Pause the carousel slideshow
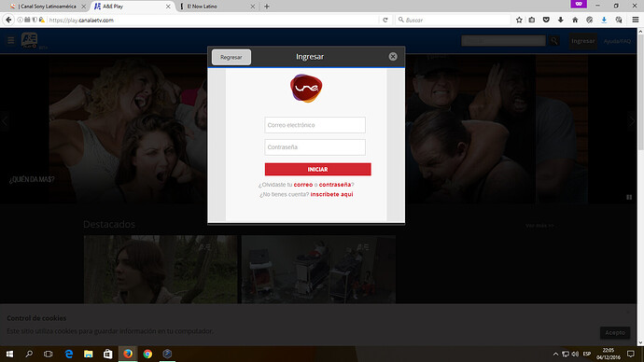The width and height of the screenshot is (644, 362). pyautogui.click(x=629, y=198)
